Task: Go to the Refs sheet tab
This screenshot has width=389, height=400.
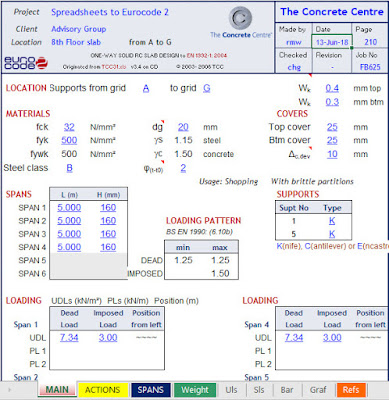Action: point(351,390)
